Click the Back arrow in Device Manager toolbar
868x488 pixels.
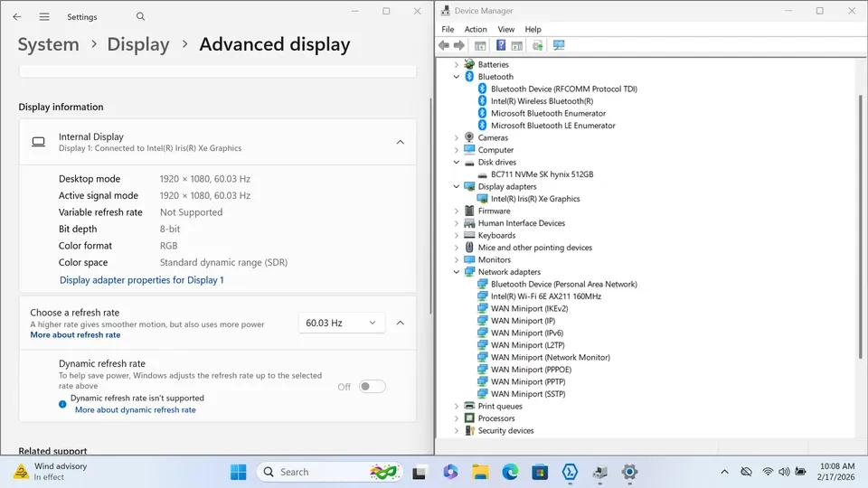pyautogui.click(x=445, y=45)
